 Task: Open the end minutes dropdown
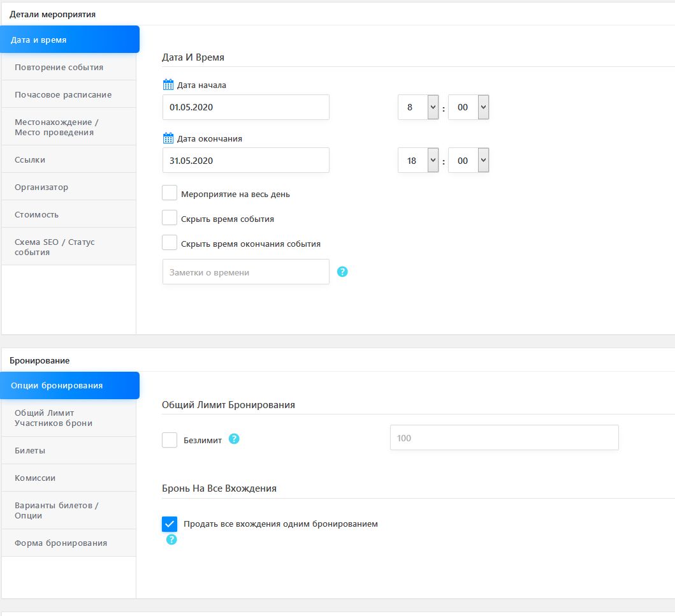click(468, 161)
